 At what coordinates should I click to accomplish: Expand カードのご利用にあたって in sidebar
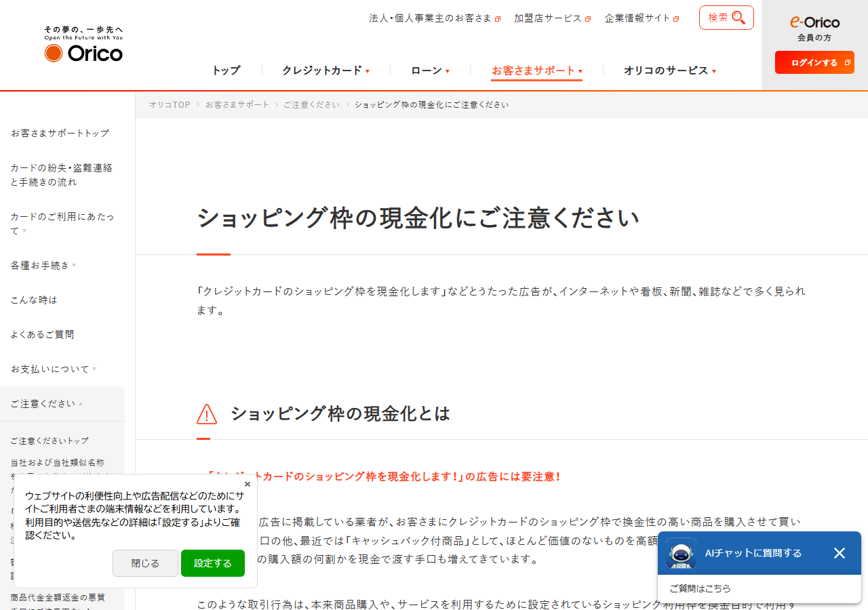click(62, 224)
